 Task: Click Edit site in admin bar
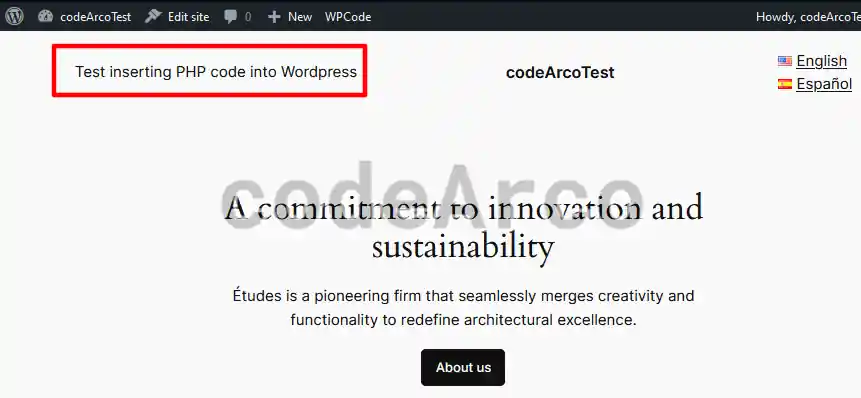(x=177, y=17)
